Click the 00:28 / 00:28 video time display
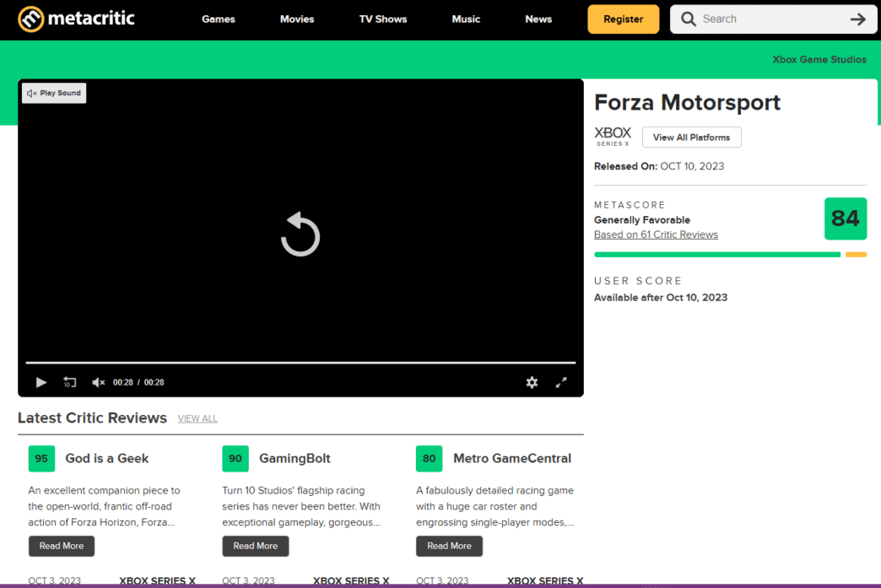Screen dimensions: 881x588 (138, 382)
